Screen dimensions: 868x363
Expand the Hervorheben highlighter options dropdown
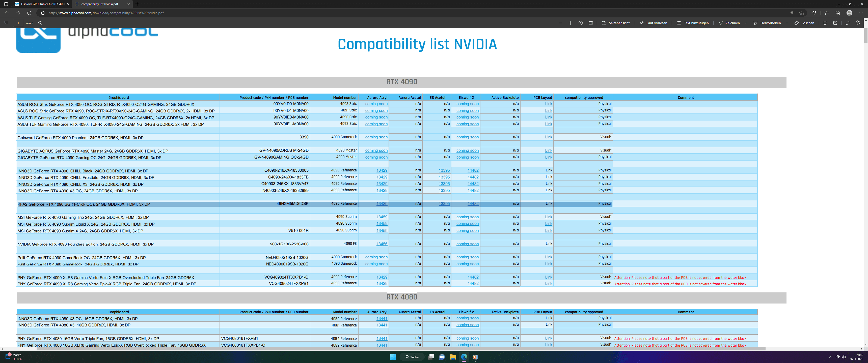pyautogui.click(x=787, y=23)
